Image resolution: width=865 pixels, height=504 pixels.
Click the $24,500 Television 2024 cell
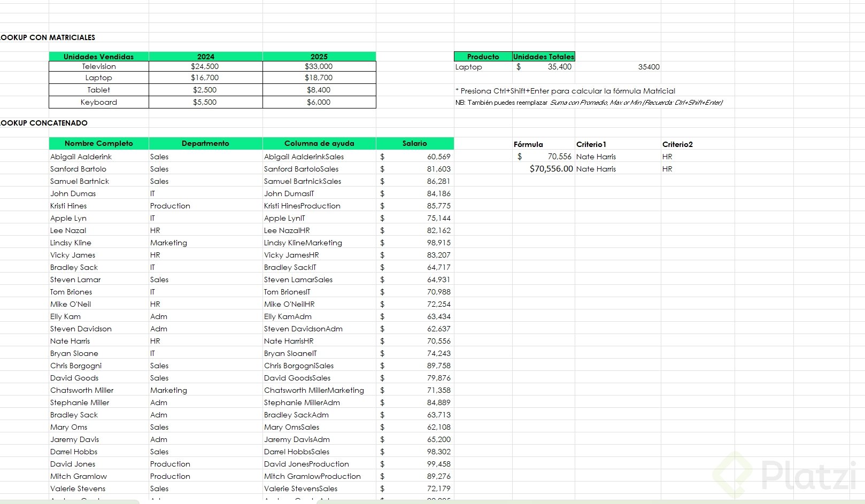pyautogui.click(x=206, y=66)
